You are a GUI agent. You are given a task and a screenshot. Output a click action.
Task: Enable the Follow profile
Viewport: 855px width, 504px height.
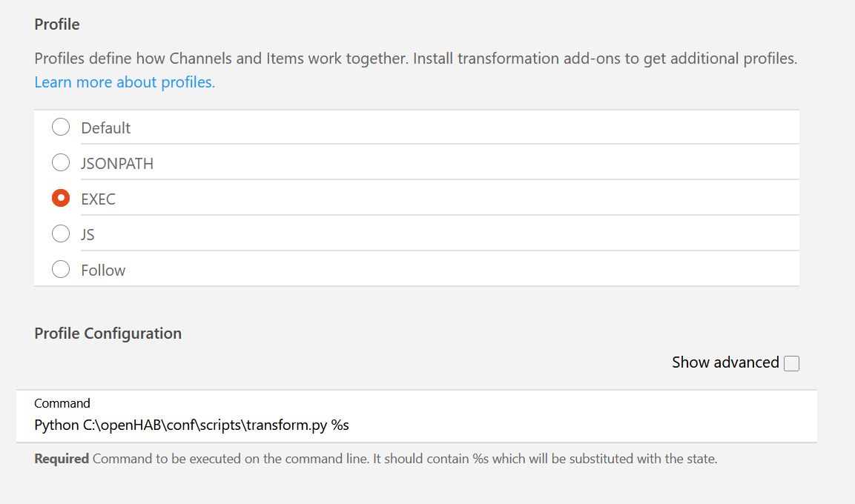(61, 269)
